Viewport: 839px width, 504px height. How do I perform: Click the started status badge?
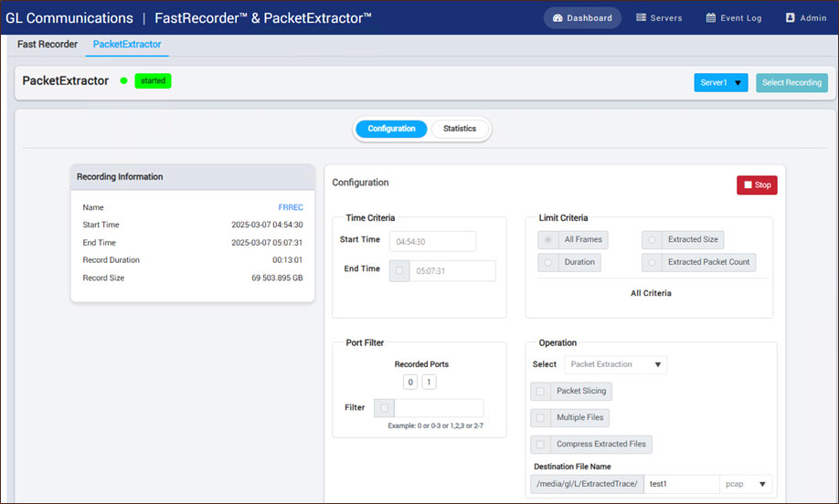pos(153,80)
